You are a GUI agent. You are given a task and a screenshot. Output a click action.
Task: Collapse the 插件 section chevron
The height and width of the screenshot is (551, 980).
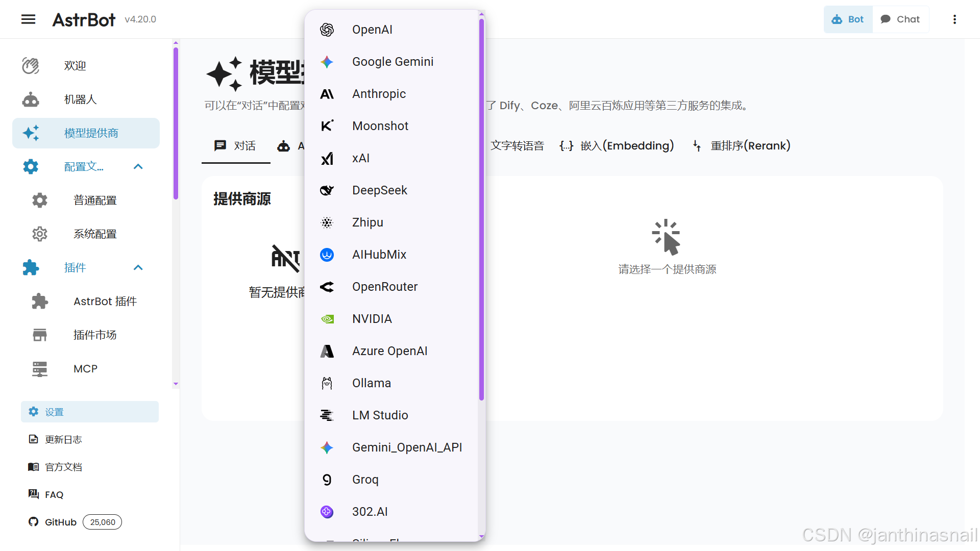[138, 268]
